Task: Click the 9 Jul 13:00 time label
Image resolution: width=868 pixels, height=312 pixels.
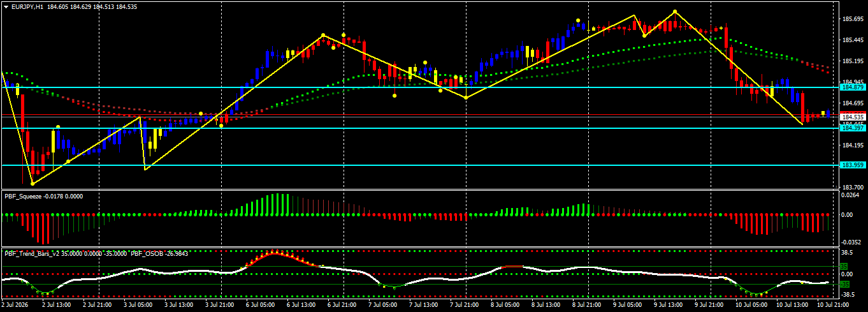Action: [x=669, y=306]
